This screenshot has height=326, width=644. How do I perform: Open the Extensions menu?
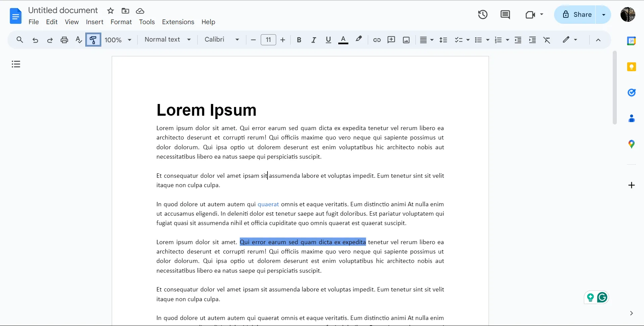coord(178,22)
